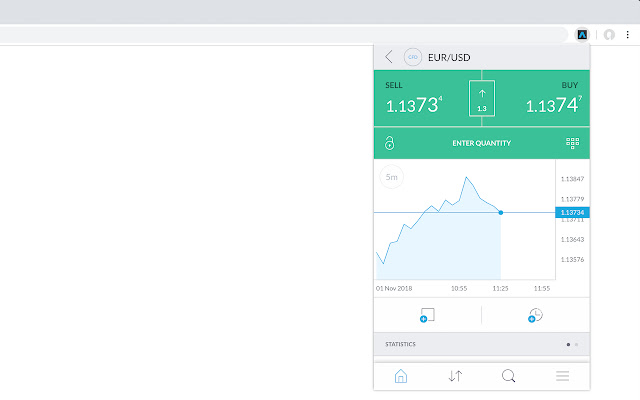Viewport: 640px width, 400px height.
Task: Click the 1.13847 price axis label
Action: pyautogui.click(x=572, y=179)
